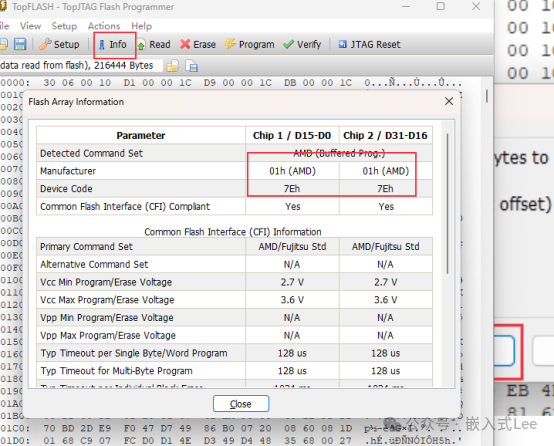
Task: Select the Device Code row label
Action: click(x=66, y=189)
